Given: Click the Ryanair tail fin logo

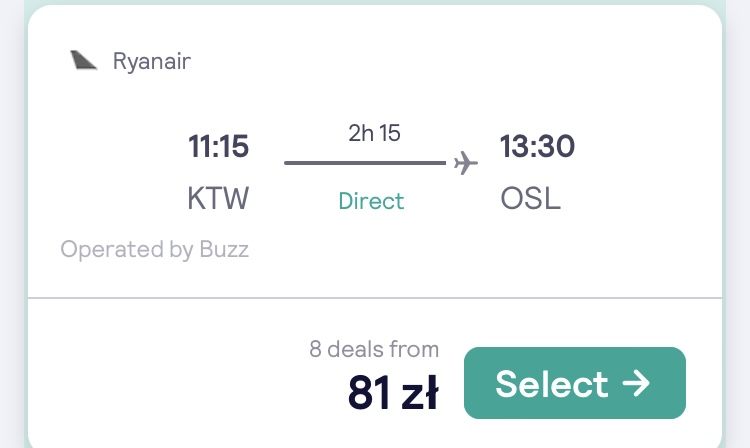Looking at the screenshot, I should coord(84,60).
